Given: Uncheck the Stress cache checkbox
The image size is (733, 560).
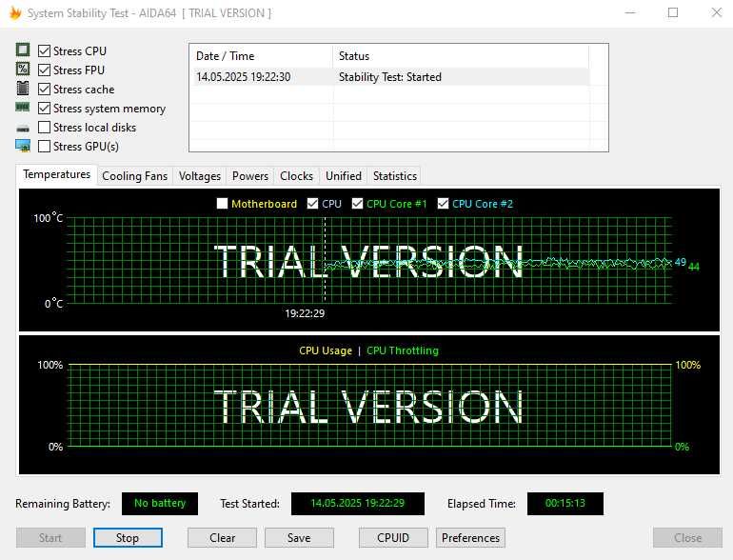Looking at the screenshot, I should (44, 89).
